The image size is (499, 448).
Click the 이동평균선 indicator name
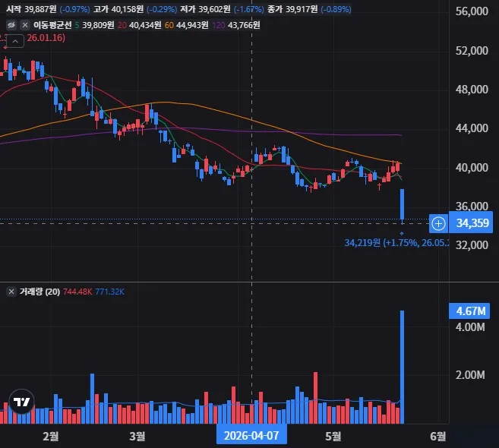click(52, 25)
